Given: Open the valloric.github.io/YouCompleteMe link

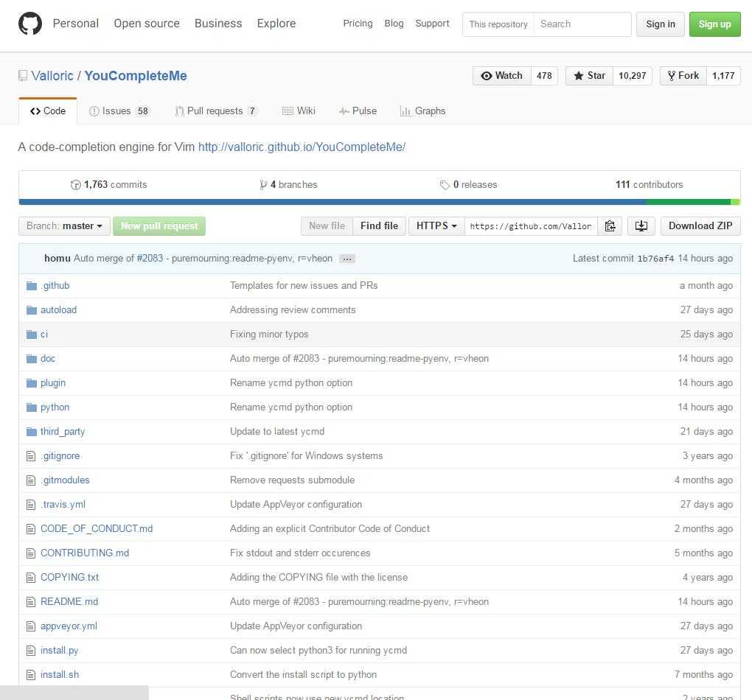Looking at the screenshot, I should coord(302,147).
